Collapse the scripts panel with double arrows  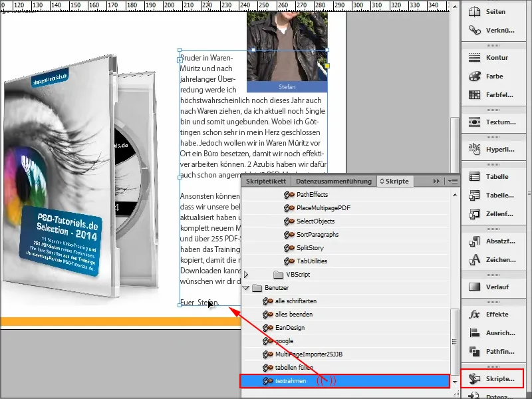436,181
